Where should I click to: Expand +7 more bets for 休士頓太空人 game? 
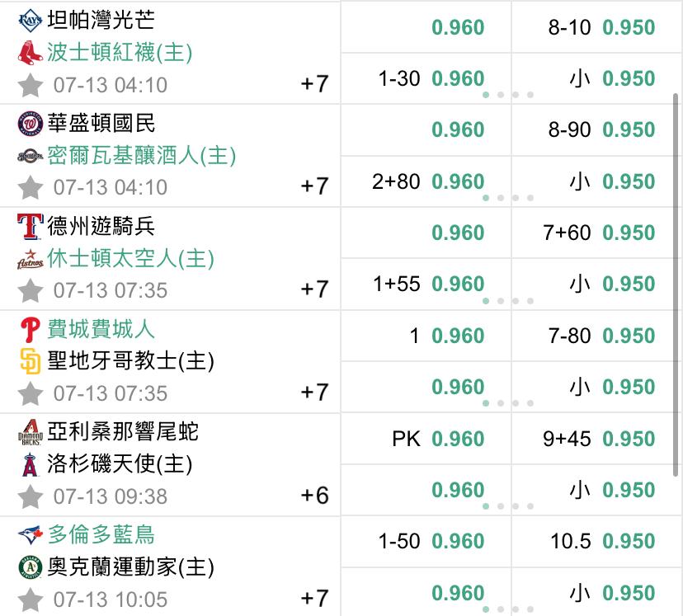point(314,289)
